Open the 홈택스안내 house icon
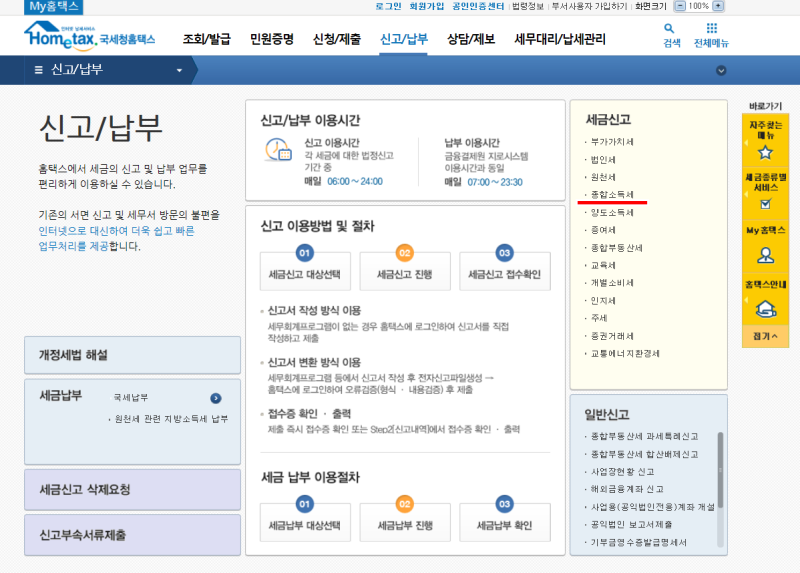The height and width of the screenshot is (573, 800). [765, 308]
